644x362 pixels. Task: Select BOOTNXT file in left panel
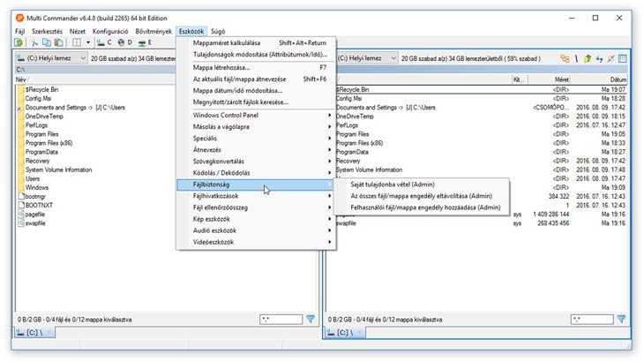click(39, 205)
